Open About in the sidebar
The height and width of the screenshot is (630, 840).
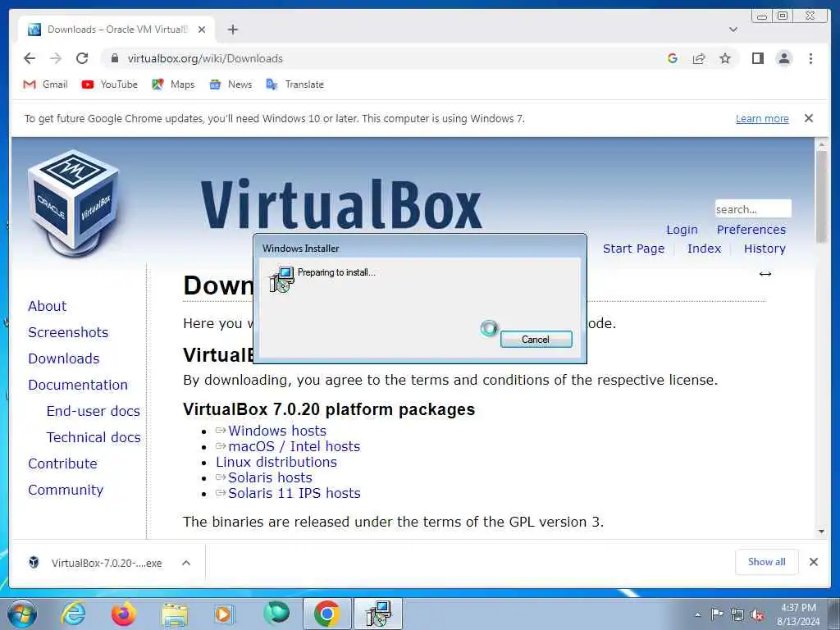47,306
